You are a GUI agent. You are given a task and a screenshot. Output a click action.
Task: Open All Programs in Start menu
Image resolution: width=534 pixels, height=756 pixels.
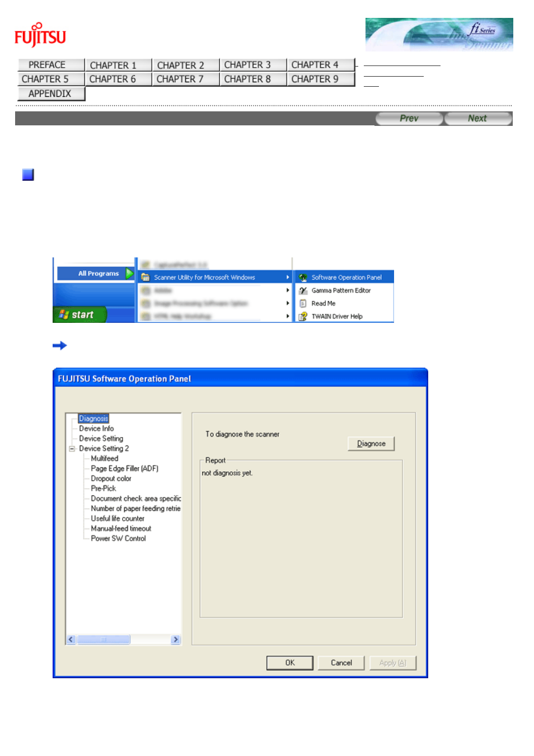click(95, 274)
